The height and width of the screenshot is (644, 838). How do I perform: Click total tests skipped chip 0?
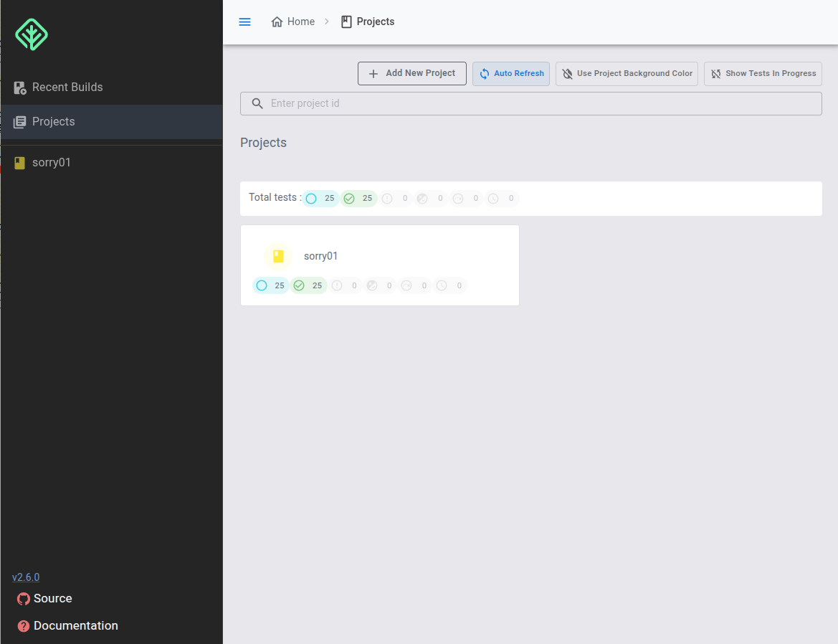[466, 198]
